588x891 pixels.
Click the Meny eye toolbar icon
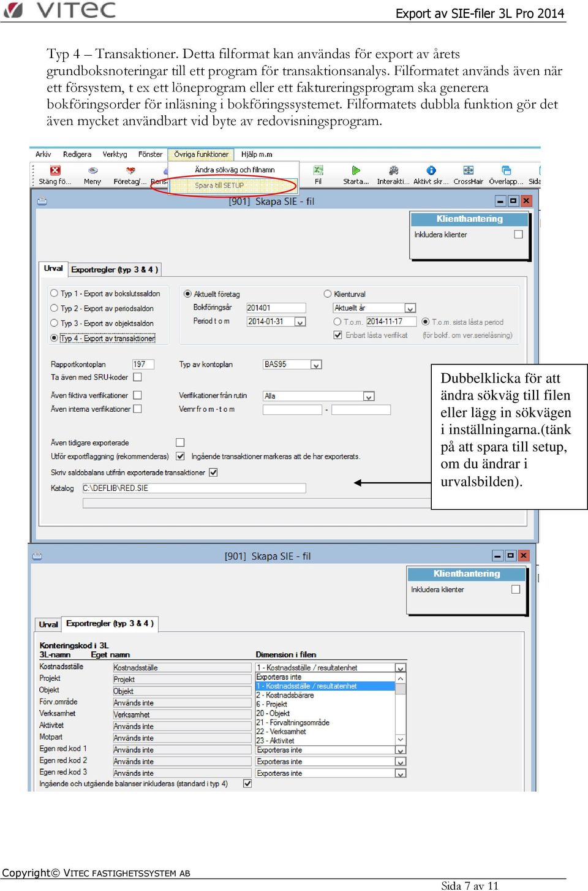coord(92,170)
